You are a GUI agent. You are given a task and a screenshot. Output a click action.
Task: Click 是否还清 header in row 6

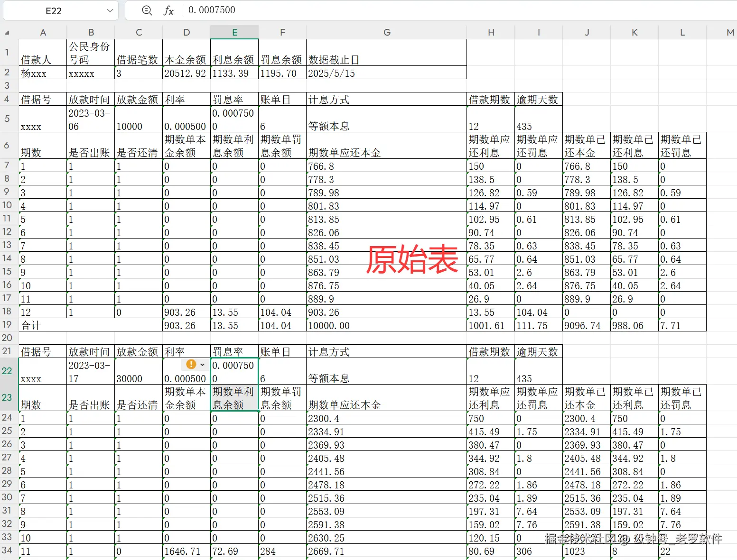139,146
